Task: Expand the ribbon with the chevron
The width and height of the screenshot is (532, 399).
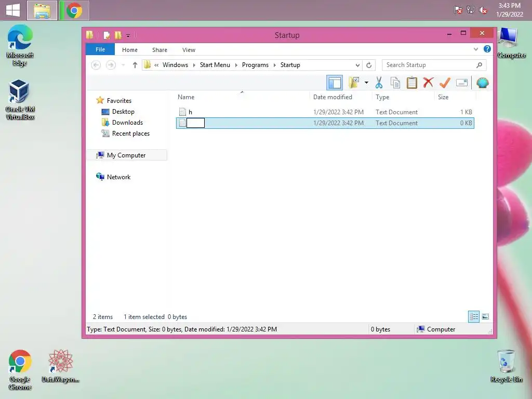Action: coord(476,49)
